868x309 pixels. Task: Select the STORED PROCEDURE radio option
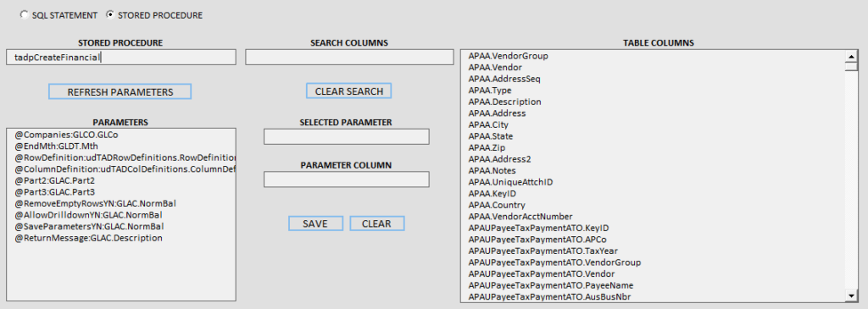pos(110,15)
